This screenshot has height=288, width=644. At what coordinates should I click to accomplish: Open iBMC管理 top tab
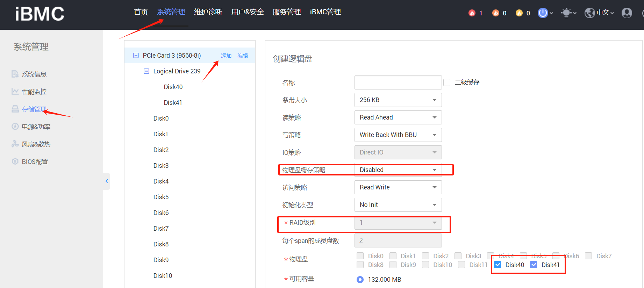(325, 12)
